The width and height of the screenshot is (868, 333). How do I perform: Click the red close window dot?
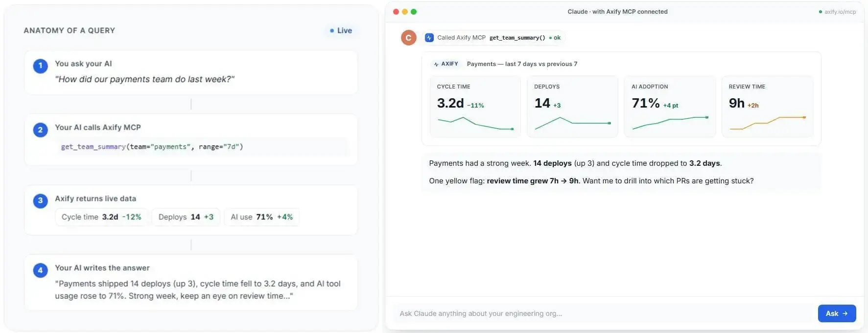396,12
